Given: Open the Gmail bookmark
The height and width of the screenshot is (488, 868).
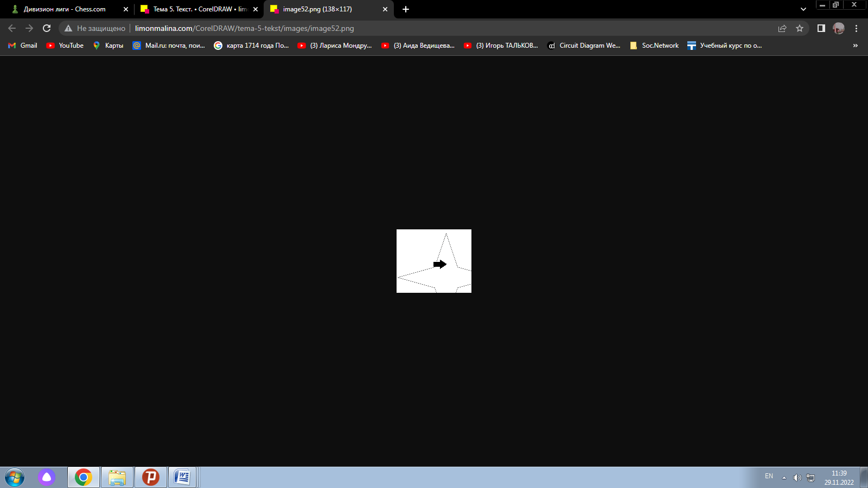Looking at the screenshot, I should point(23,46).
